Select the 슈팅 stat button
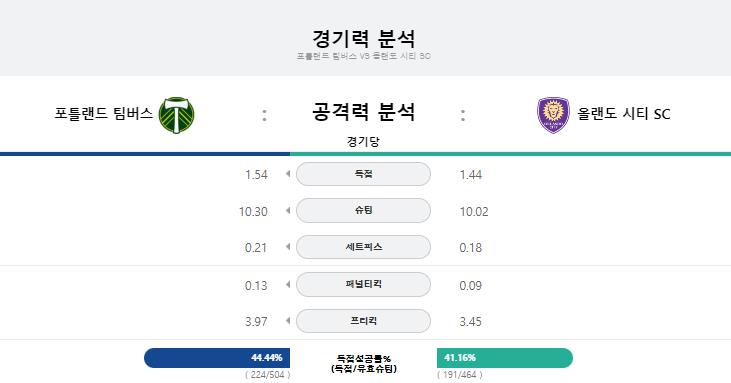The image size is (731, 383). (363, 210)
